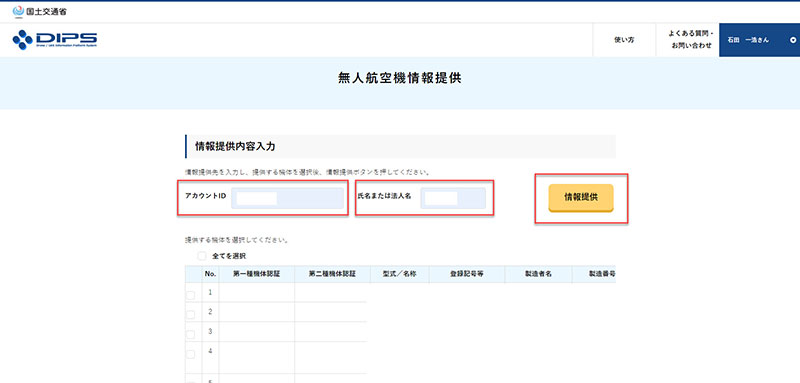This screenshot has height=383, width=800.
Task: Click the 製造番号 column header
Action: coord(594,274)
